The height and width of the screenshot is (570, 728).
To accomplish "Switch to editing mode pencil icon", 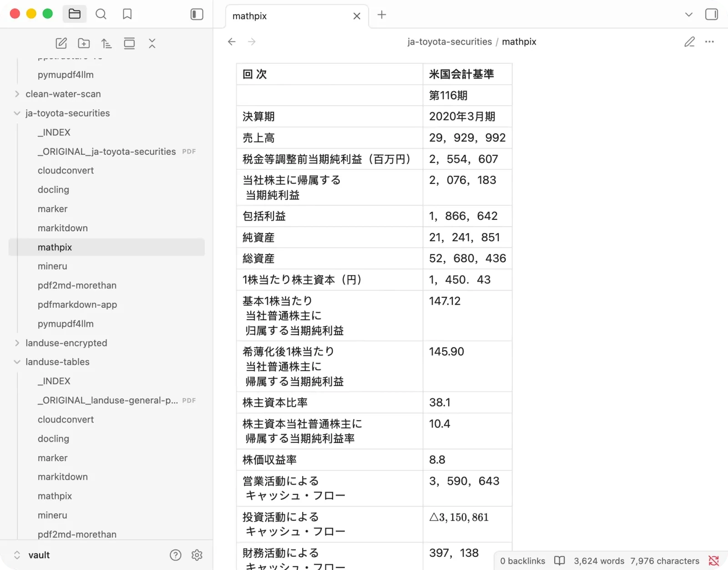I will pos(690,41).
